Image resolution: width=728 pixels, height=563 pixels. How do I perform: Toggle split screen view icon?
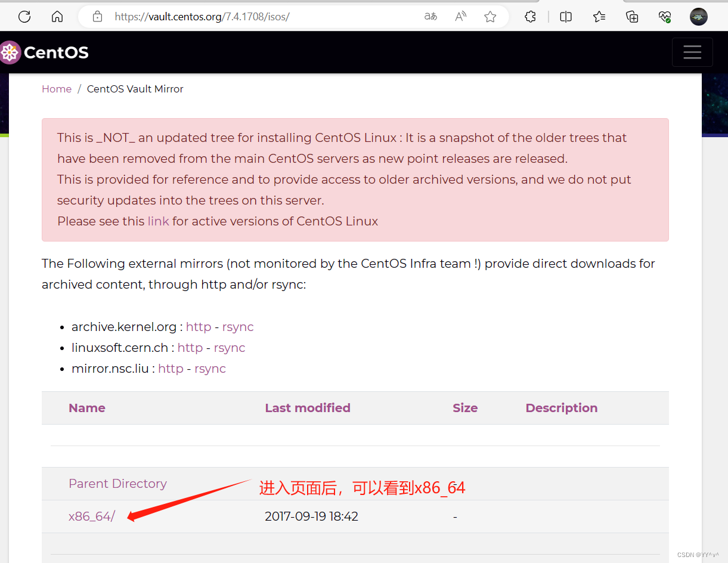click(566, 17)
